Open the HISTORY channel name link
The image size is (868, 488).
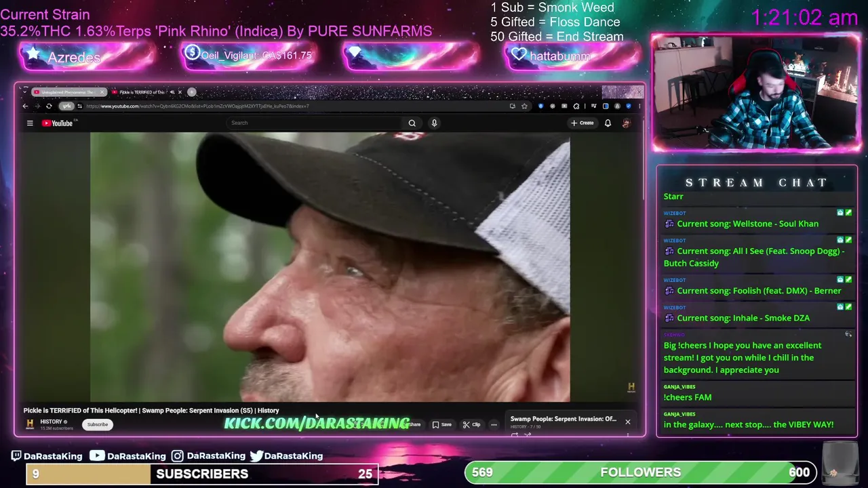[52, 422]
